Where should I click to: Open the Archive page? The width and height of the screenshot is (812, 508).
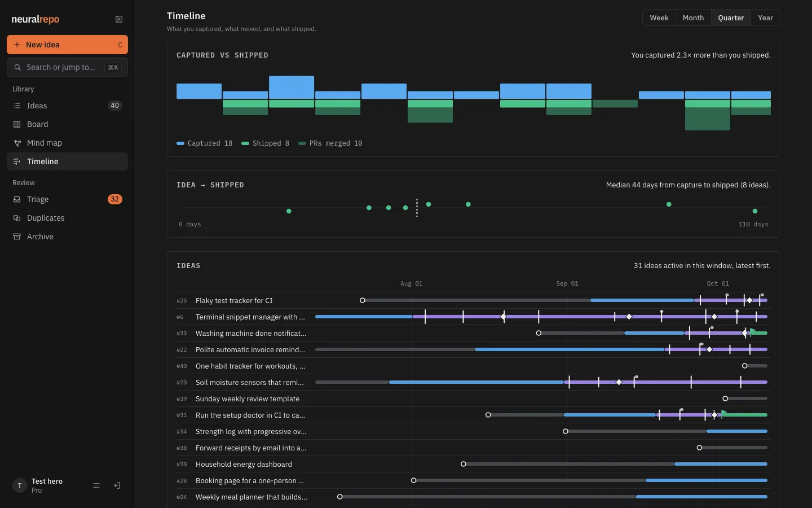pos(67,237)
